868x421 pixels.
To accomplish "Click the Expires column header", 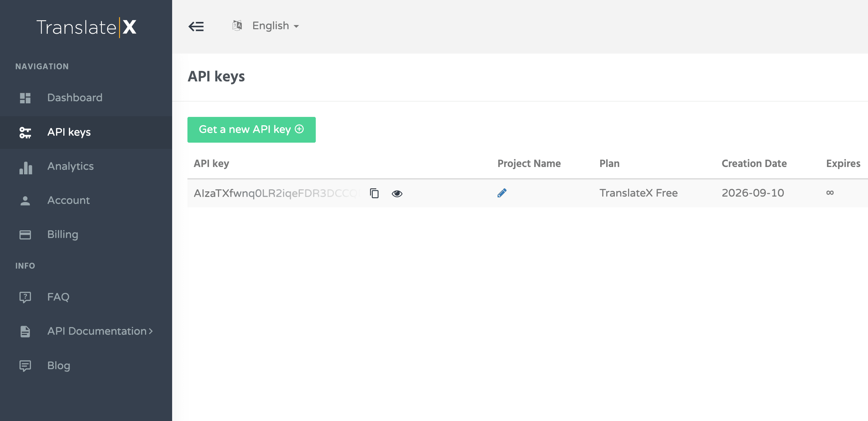I will pos(843,164).
